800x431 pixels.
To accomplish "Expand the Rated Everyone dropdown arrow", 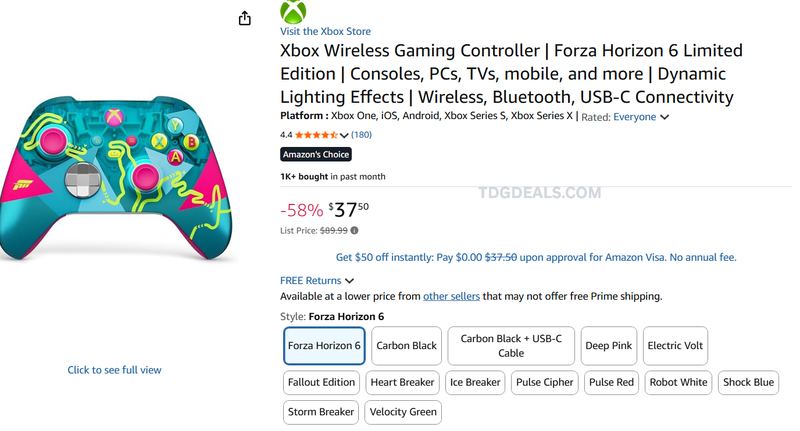I will tap(664, 117).
